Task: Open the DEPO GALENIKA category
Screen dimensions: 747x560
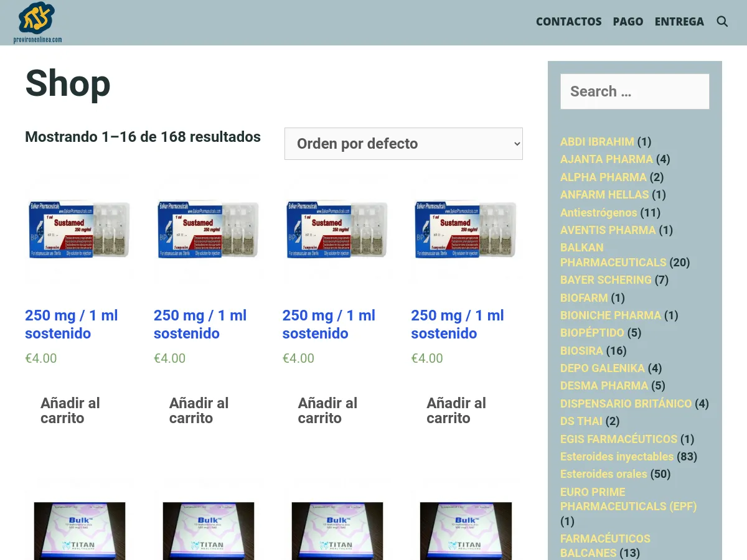Action: pyautogui.click(x=601, y=368)
